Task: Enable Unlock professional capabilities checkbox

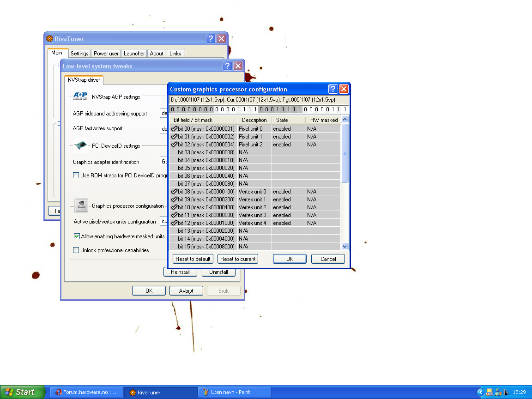Action: [x=76, y=250]
